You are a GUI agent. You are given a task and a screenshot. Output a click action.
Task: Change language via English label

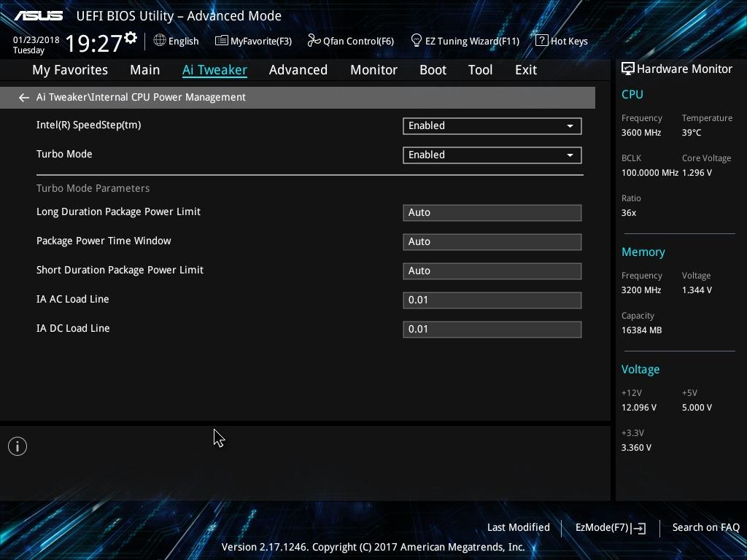(x=183, y=42)
